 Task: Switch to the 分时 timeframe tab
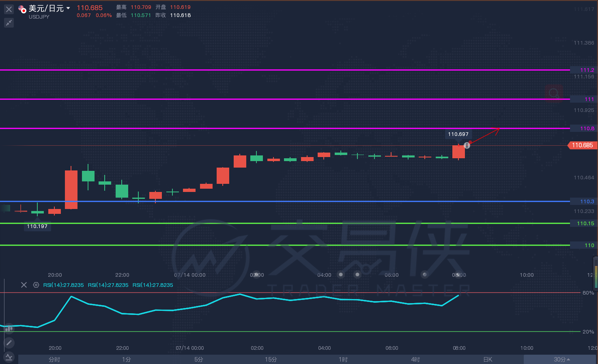pos(54,360)
